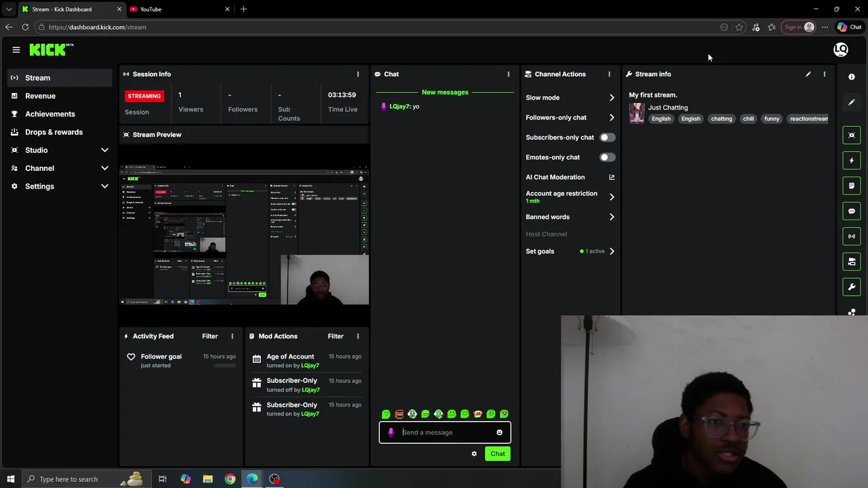Open Achievements in the sidebar
The width and height of the screenshot is (868, 488).
60,114
